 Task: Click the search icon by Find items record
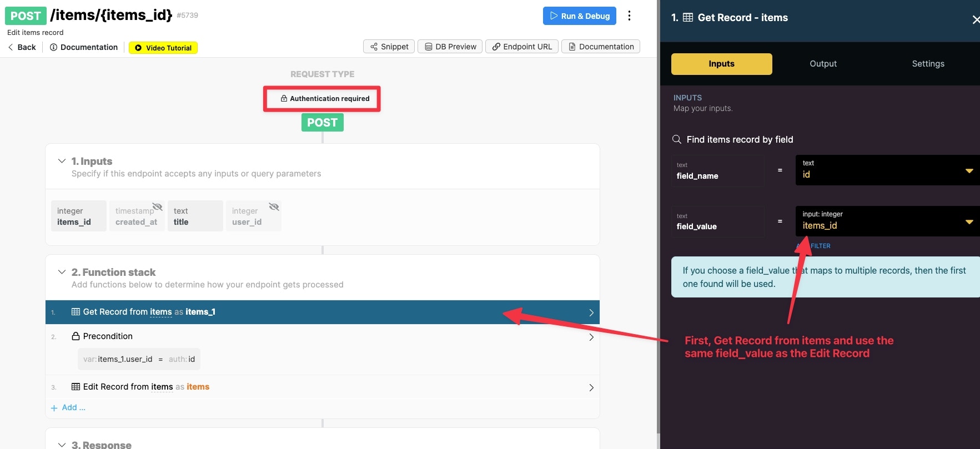click(677, 139)
